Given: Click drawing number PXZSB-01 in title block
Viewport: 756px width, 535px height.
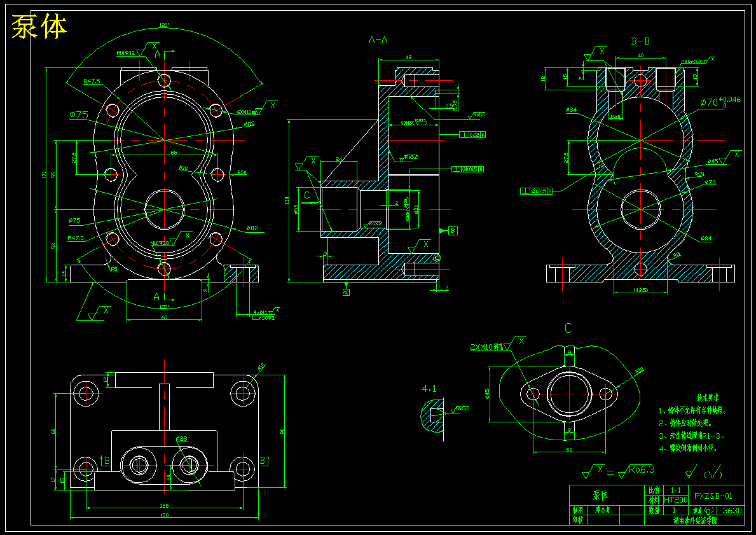Looking at the screenshot, I should click(x=713, y=496).
